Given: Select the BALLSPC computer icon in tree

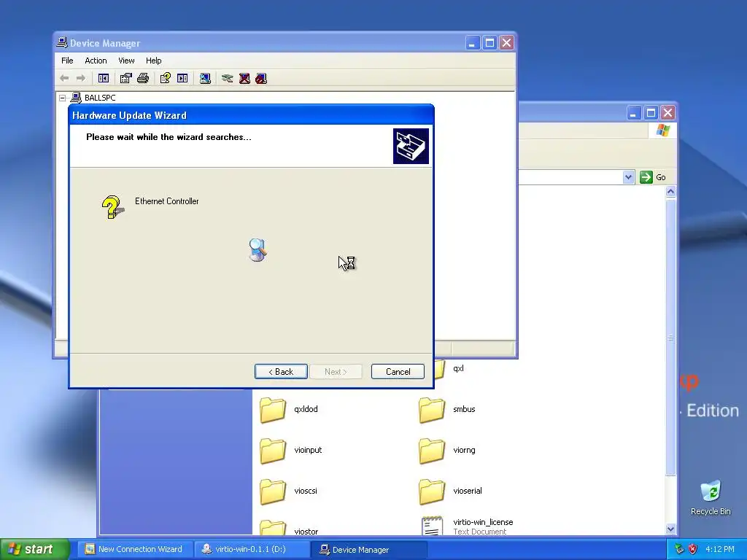Looking at the screenshot, I should coord(76,98).
